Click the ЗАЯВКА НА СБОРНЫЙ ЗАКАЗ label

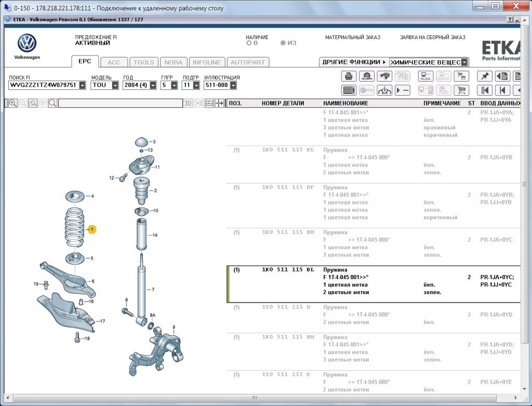433,37
